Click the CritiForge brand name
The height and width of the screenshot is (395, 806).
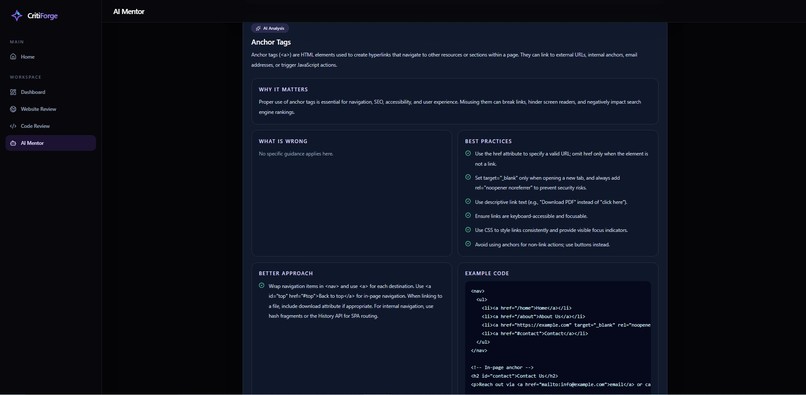(x=43, y=16)
